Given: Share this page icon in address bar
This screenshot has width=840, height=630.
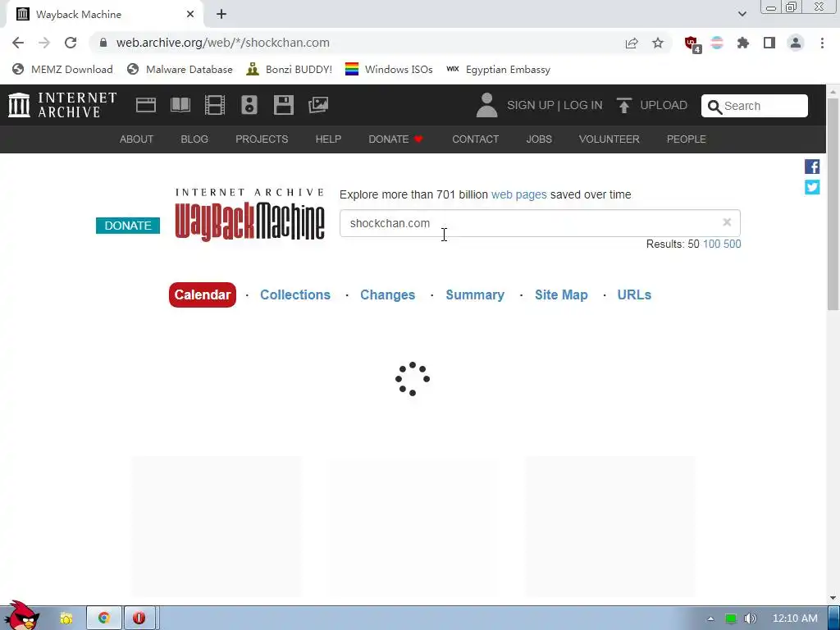Looking at the screenshot, I should [632, 43].
